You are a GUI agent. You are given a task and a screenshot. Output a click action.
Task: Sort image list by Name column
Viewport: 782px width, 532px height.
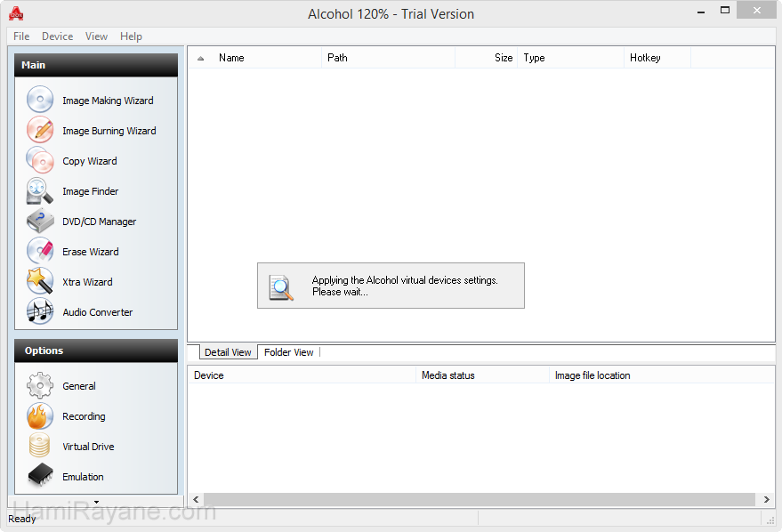pos(269,58)
